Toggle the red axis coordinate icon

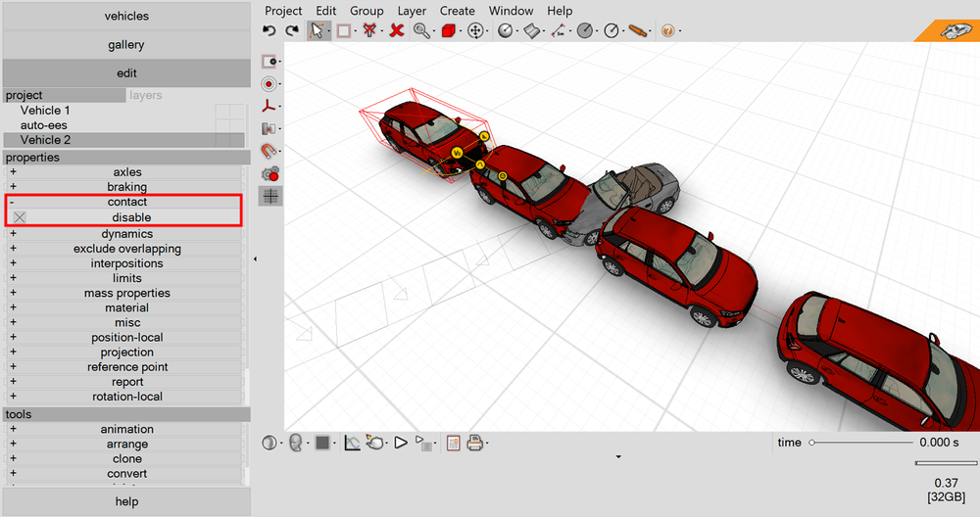[x=269, y=106]
